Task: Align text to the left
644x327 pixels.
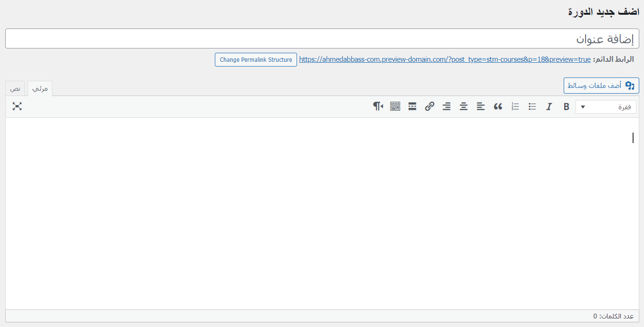Action: pos(481,107)
